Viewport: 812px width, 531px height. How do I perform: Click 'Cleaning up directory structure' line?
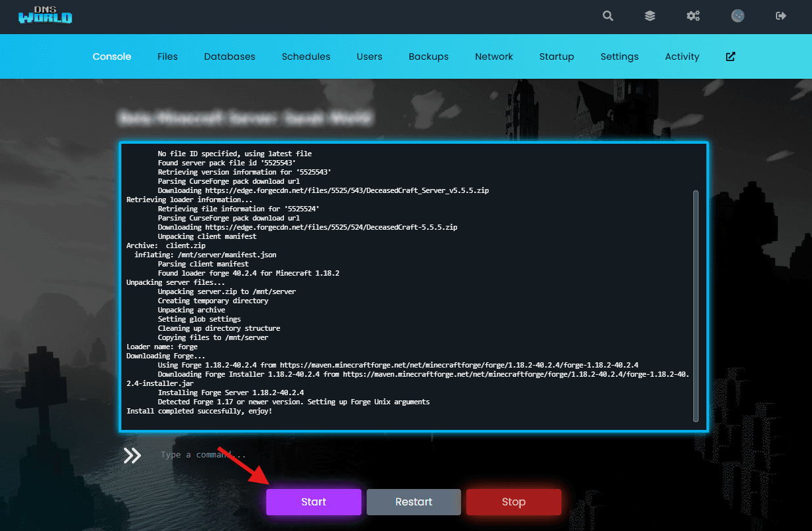coord(219,328)
